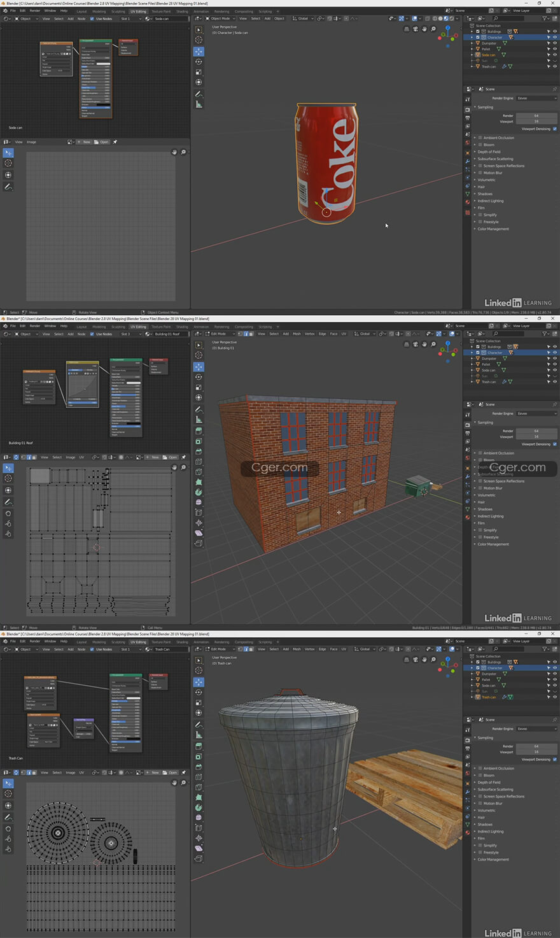
Task: Activate Measure tool in Coke can viewport toolbar
Action: (x=199, y=104)
